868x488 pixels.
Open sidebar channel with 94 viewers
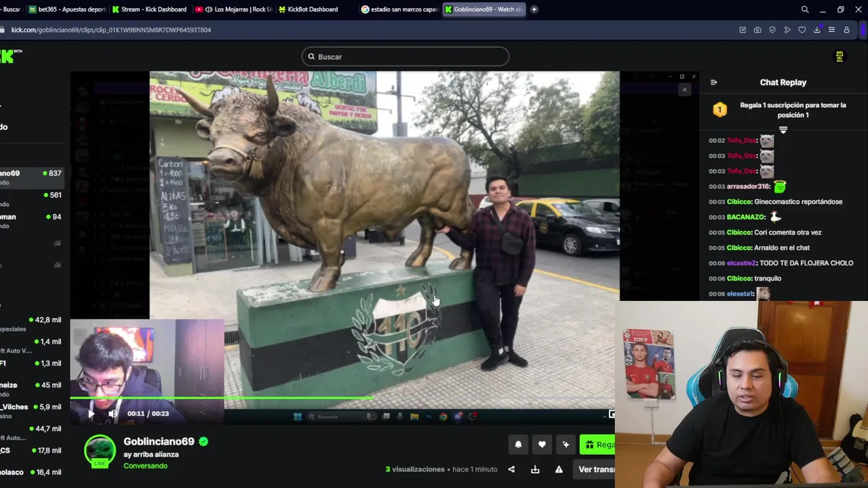tap(32, 221)
